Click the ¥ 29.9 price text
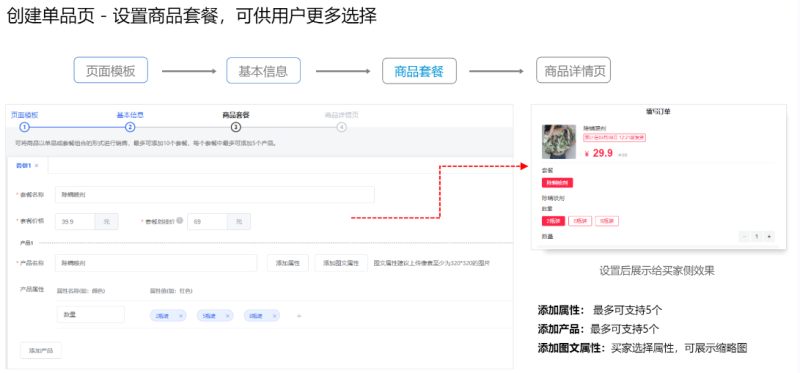This screenshot has height=373, width=800. pos(598,153)
